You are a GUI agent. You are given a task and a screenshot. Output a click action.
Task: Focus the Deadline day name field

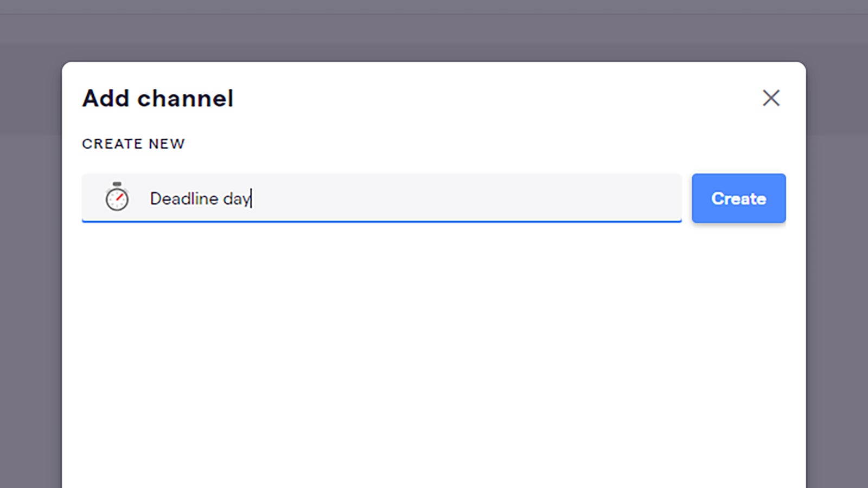click(x=381, y=198)
